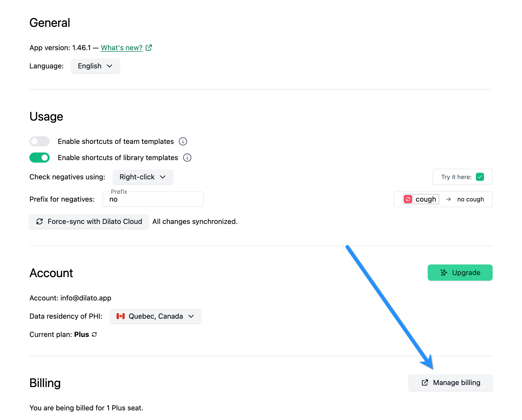Open the Quebec, Canada residency dropdown
522x420 pixels.
(155, 316)
